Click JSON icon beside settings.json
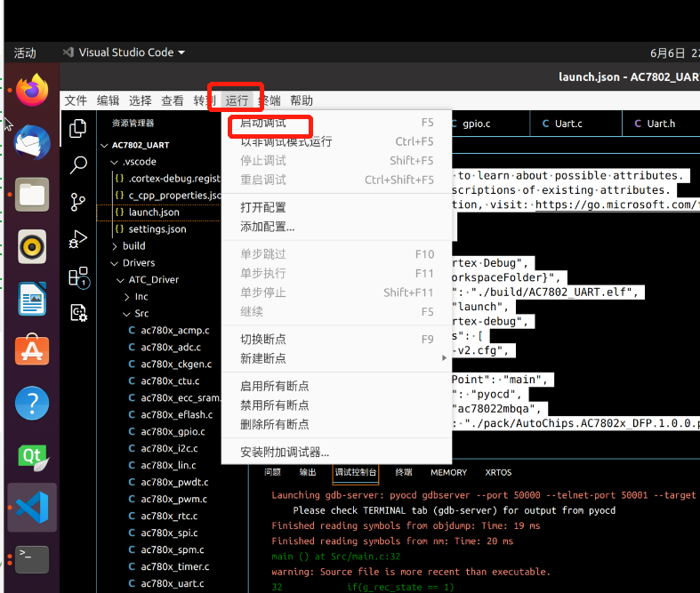The width and height of the screenshot is (700, 593). 119,228
